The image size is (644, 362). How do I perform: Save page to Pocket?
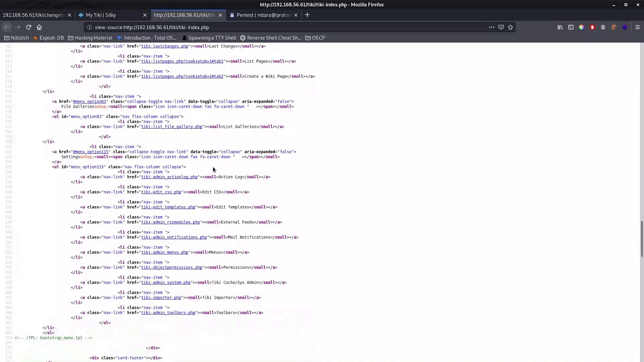tap(501, 27)
